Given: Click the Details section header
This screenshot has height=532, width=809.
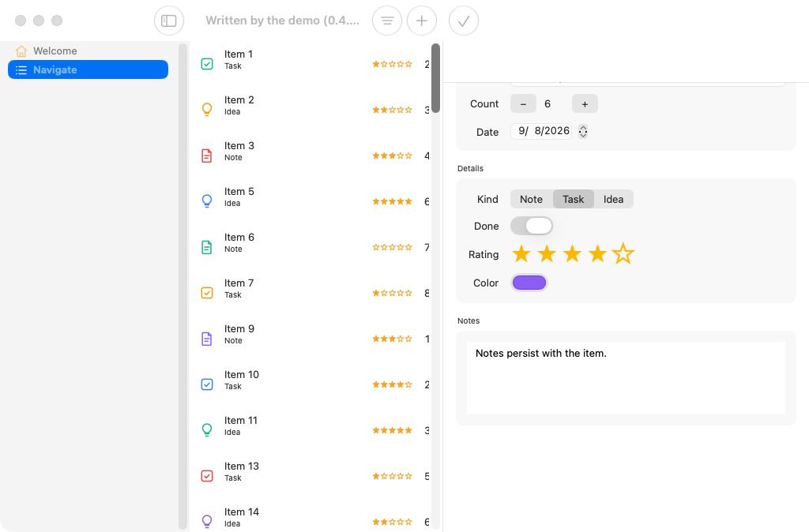Looking at the screenshot, I should pos(470,169).
